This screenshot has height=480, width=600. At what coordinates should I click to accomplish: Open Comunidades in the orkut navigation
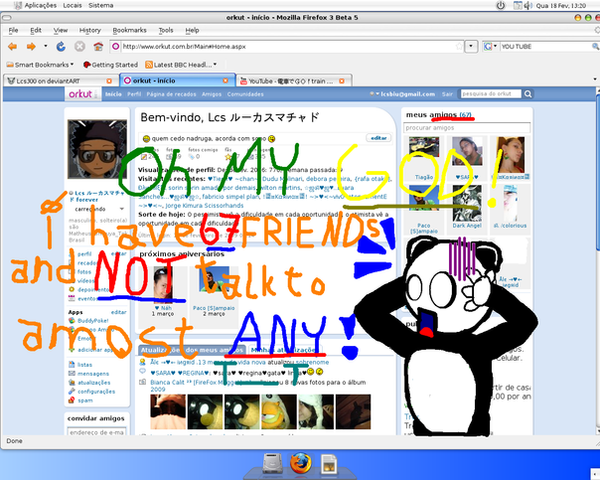click(x=245, y=94)
